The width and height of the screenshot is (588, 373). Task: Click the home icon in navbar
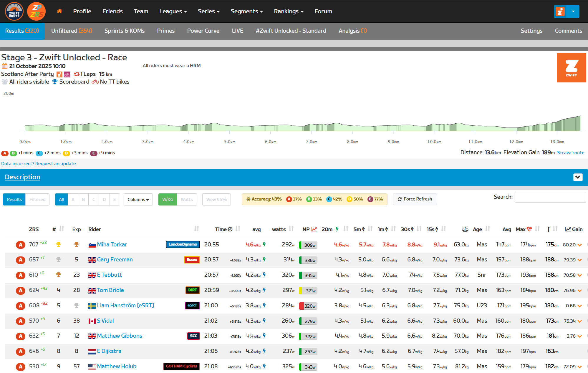(59, 11)
